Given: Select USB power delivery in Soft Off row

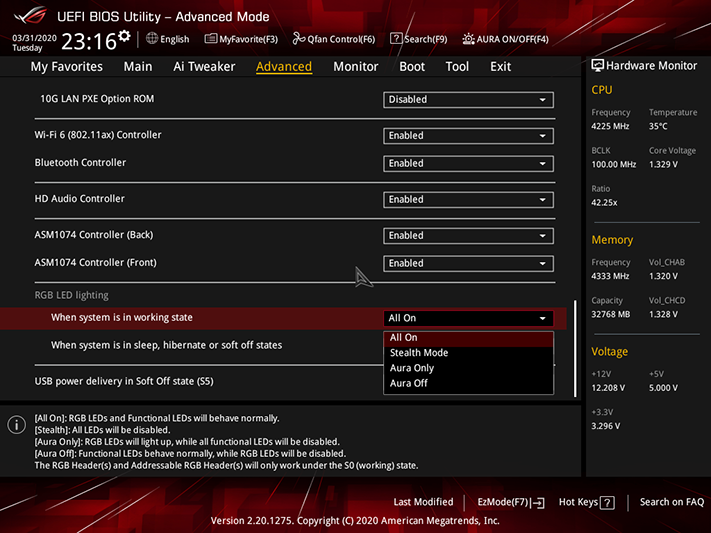Looking at the screenshot, I should (124, 381).
